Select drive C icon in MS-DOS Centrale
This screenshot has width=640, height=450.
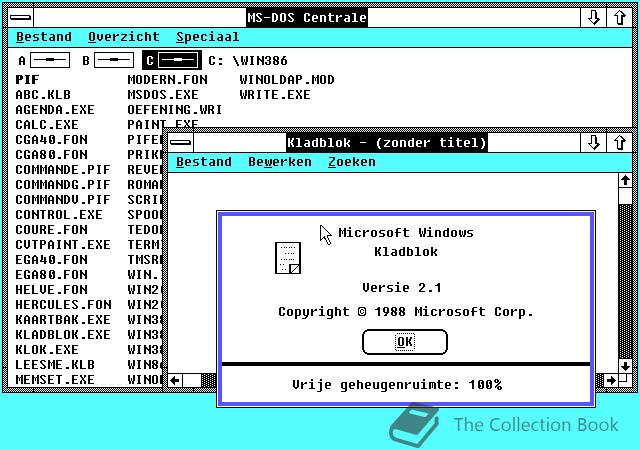coord(172,60)
